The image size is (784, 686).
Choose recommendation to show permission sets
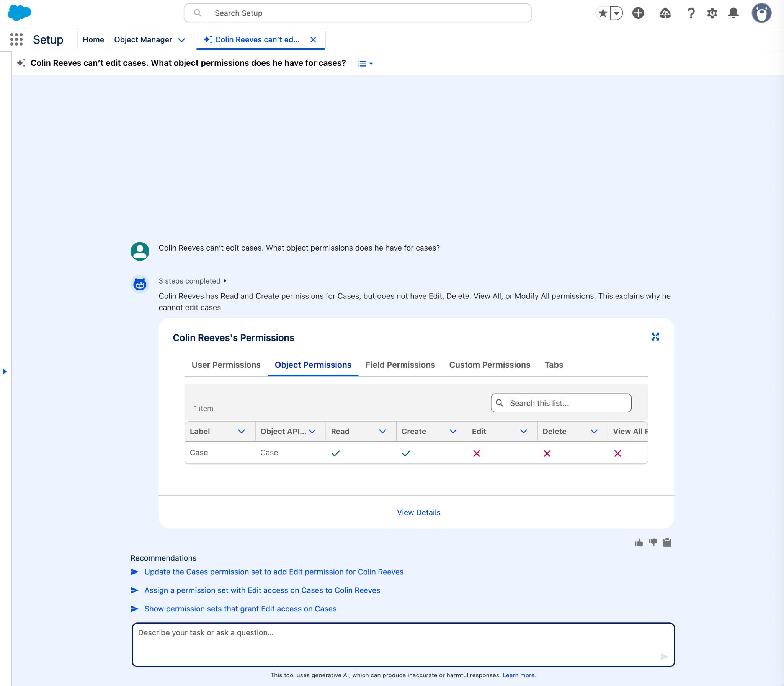point(240,609)
